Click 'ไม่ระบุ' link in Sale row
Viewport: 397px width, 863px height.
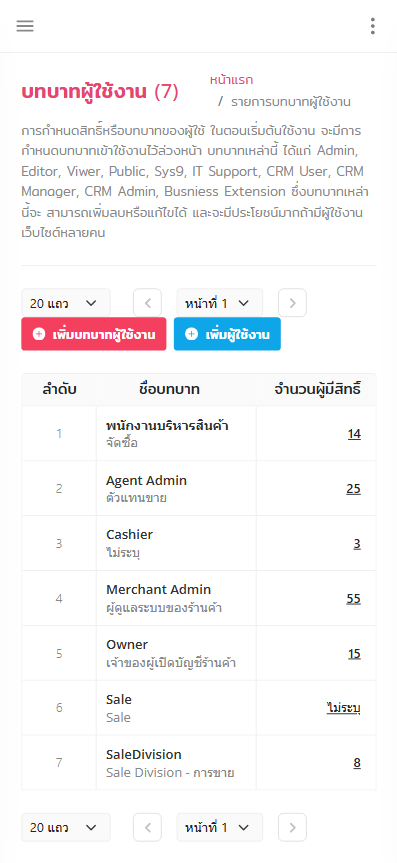pyautogui.click(x=344, y=708)
